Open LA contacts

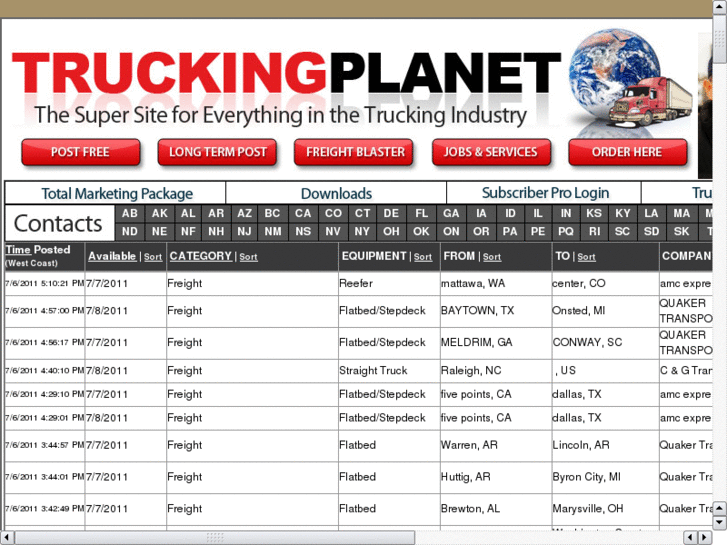(x=651, y=213)
